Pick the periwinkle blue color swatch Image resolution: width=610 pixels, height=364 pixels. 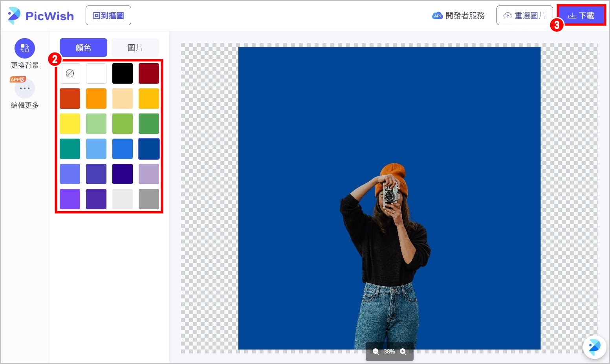pos(70,174)
